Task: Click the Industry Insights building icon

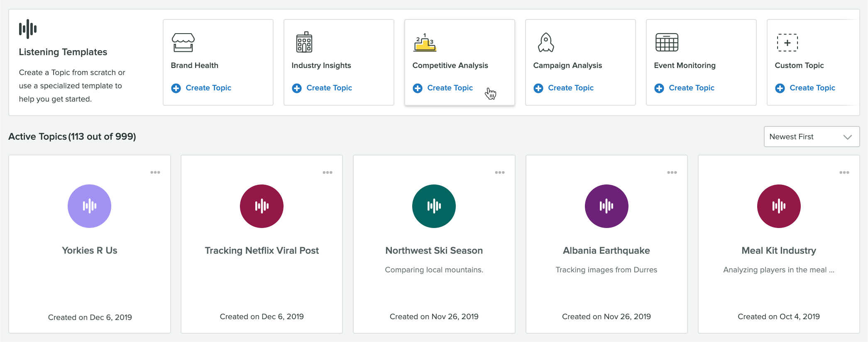Action: click(304, 42)
